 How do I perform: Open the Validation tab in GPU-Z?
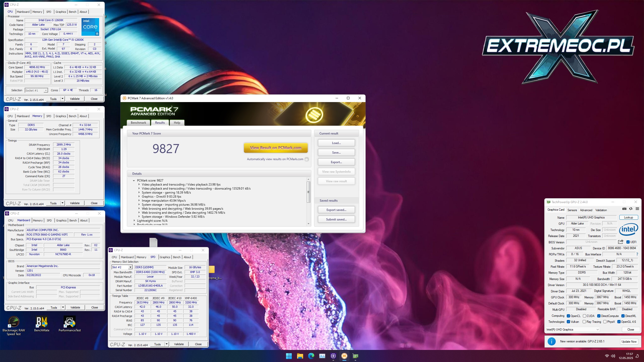point(601,210)
